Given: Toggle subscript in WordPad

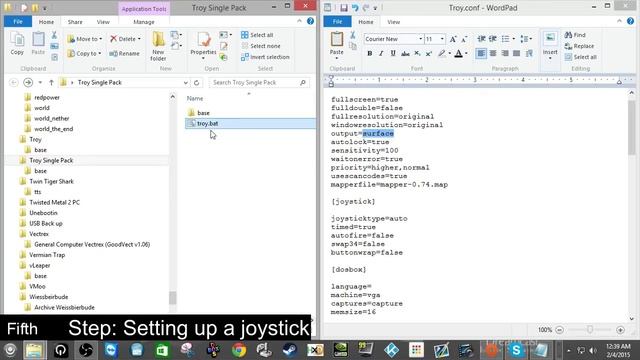Looking at the screenshot, I should coord(417,53).
